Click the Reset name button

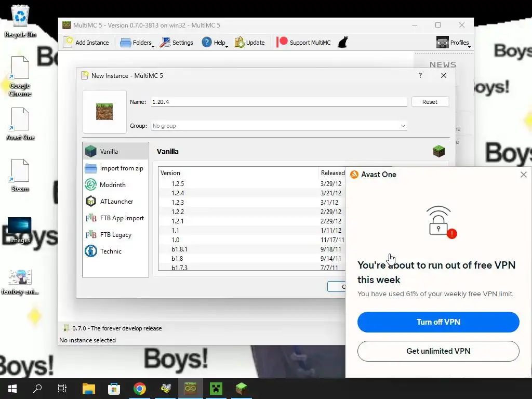tap(430, 102)
